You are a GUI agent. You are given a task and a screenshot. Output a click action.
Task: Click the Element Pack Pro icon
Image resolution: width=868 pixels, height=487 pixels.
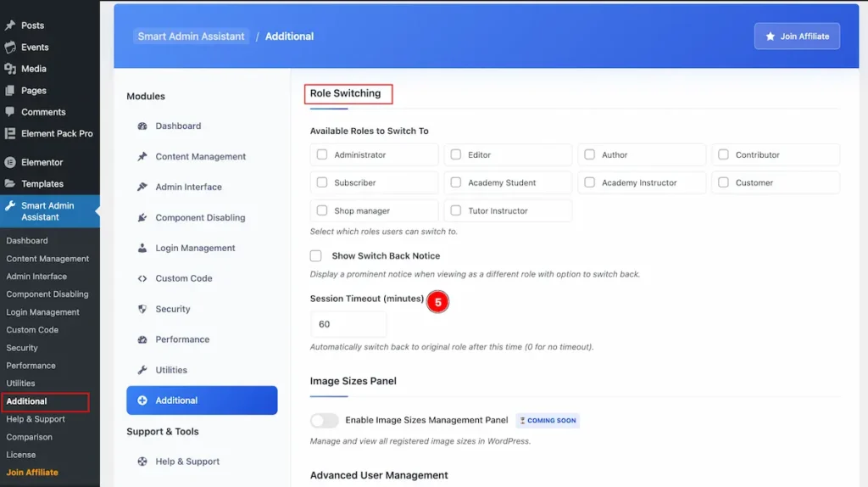coord(10,133)
